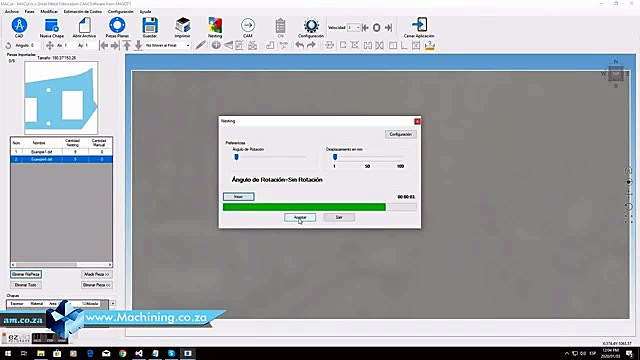
Task: Open the CAM arrow icon
Action: 248,25
